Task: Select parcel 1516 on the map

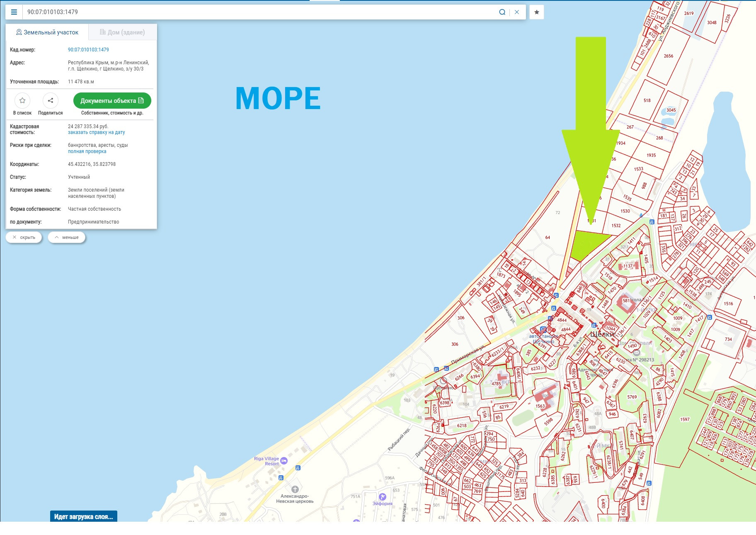Action: 728,304
